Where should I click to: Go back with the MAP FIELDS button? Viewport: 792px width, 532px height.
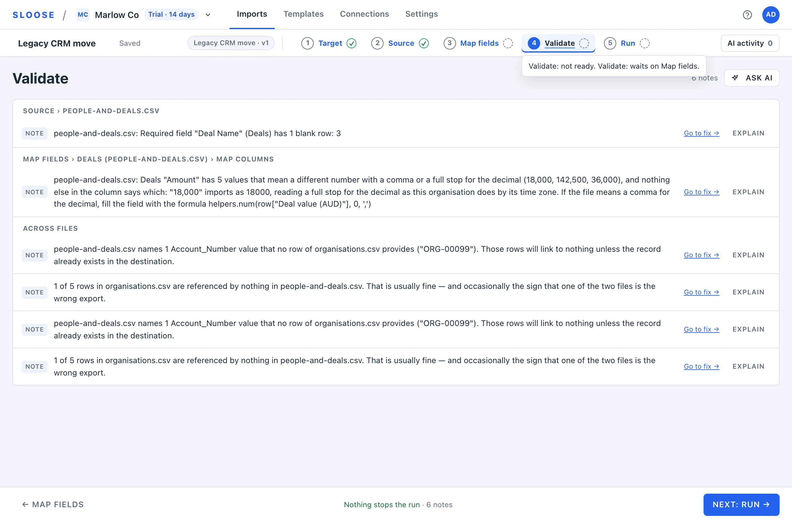point(53,505)
